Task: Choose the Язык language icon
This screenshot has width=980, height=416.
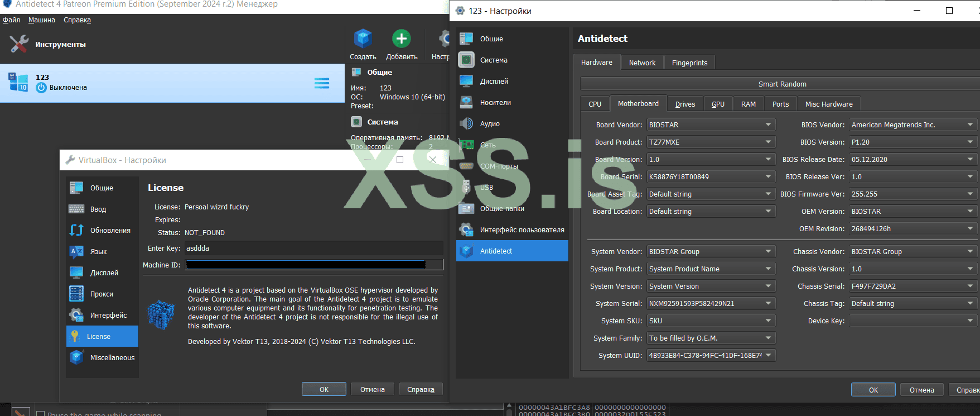Action: click(x=76, y=251)
